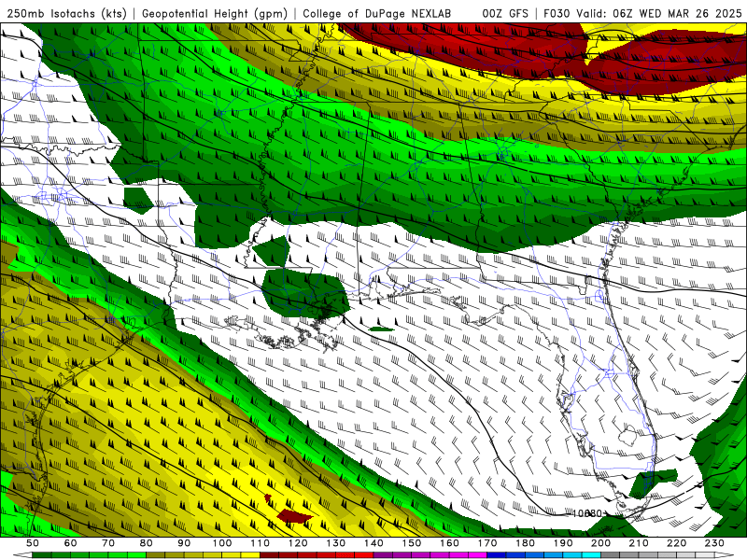Click the height contour label near south Florida
Image resolution: width=747 pixels, height=560 pixels.
click(x=587, y=513)
